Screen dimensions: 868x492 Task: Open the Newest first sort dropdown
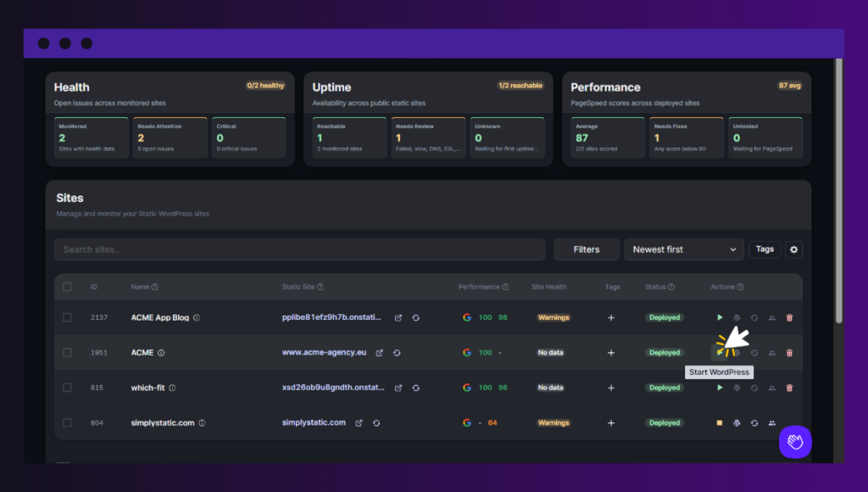(x=684, y=249)
